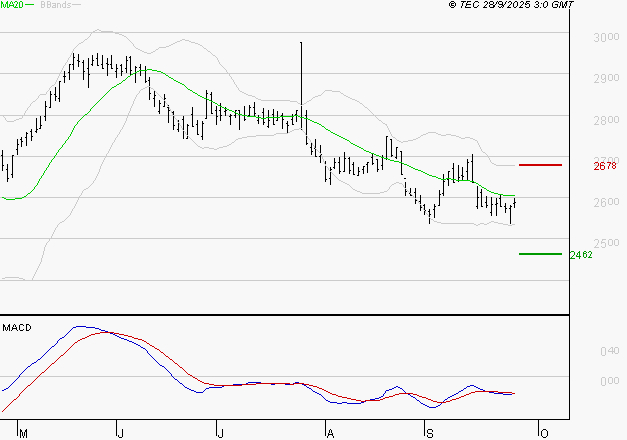Click the 2600 price axis label
Screen dimensions: 627x440
coord(606,202)
